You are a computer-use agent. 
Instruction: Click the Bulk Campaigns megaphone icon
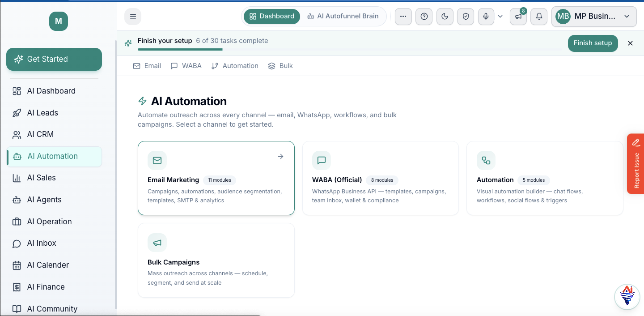pos(157,243)
